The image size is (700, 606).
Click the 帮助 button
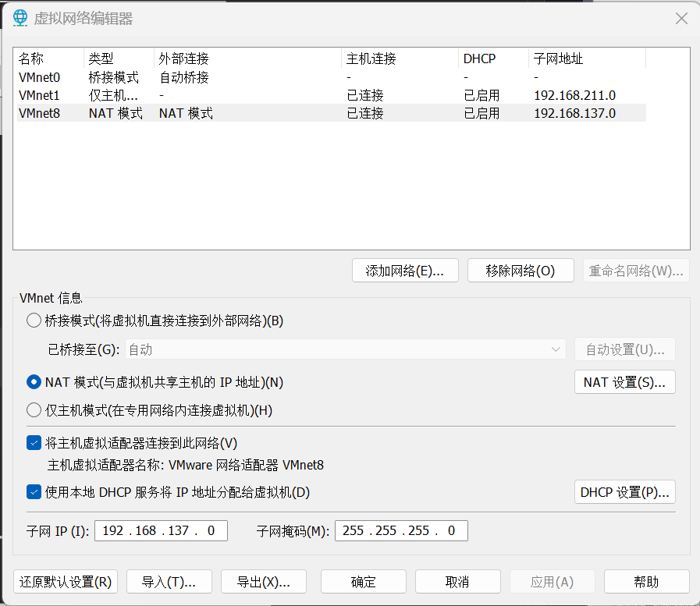(646, 582)
